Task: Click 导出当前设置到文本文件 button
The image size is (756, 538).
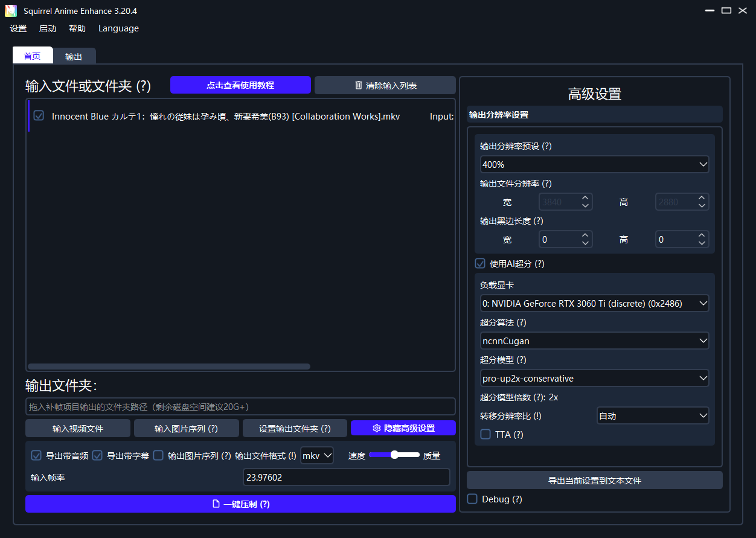Action: (594, 481)
